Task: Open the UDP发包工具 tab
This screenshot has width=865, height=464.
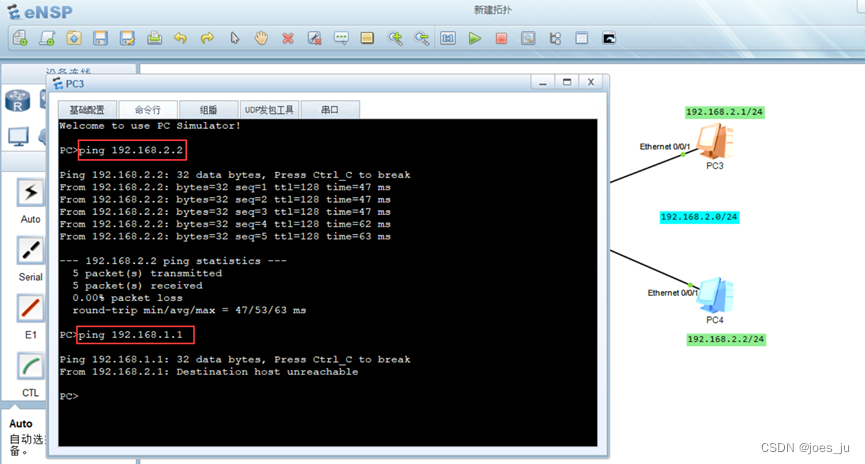Action: click(x=269, y=110)
